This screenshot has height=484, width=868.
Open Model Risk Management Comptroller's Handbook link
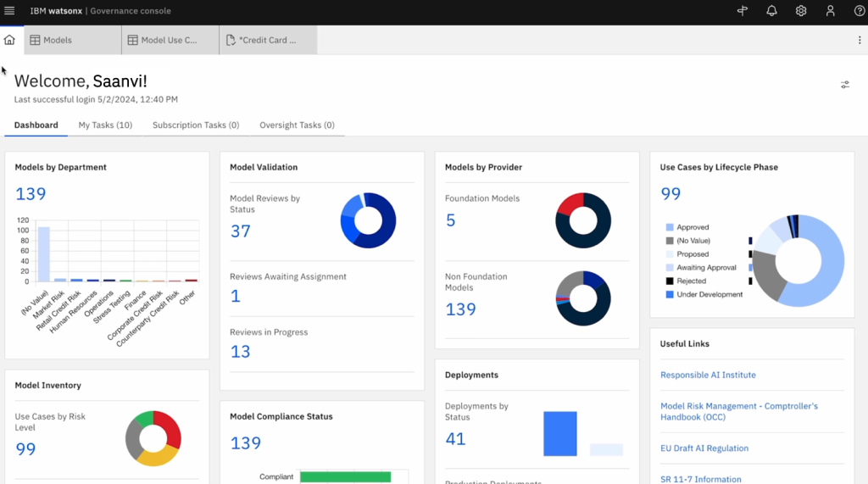tap(738, 411)
